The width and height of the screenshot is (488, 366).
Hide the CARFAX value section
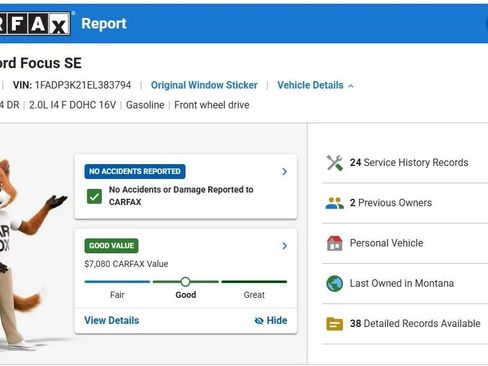tap(271, 321)
